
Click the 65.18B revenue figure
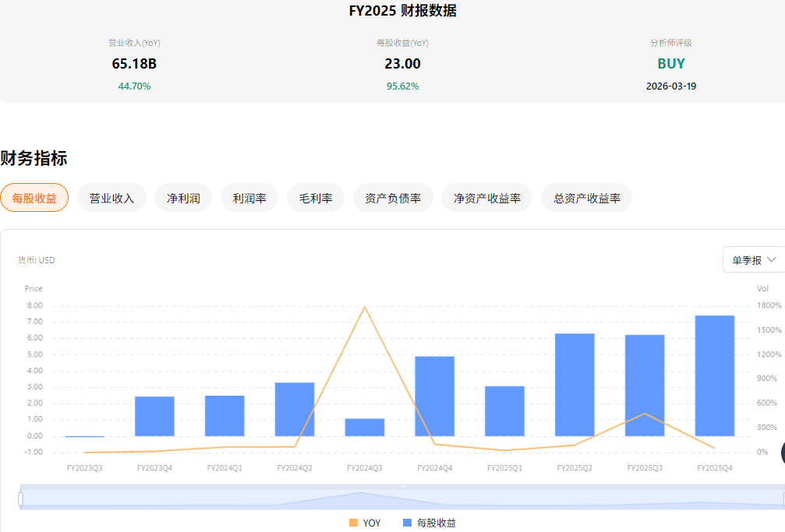pos(134,64)
